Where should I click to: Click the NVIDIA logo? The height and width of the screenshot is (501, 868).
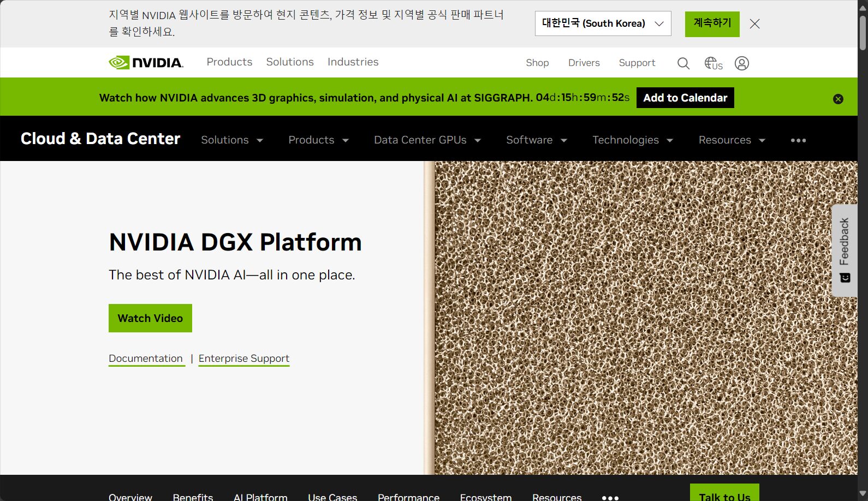pyautogui.click(x=146, y=62)
